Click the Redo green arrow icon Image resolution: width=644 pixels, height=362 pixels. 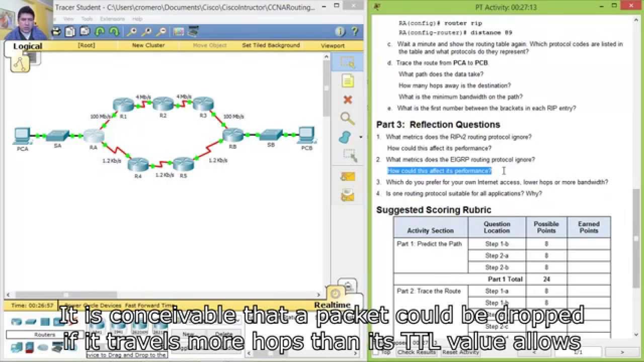114,32
